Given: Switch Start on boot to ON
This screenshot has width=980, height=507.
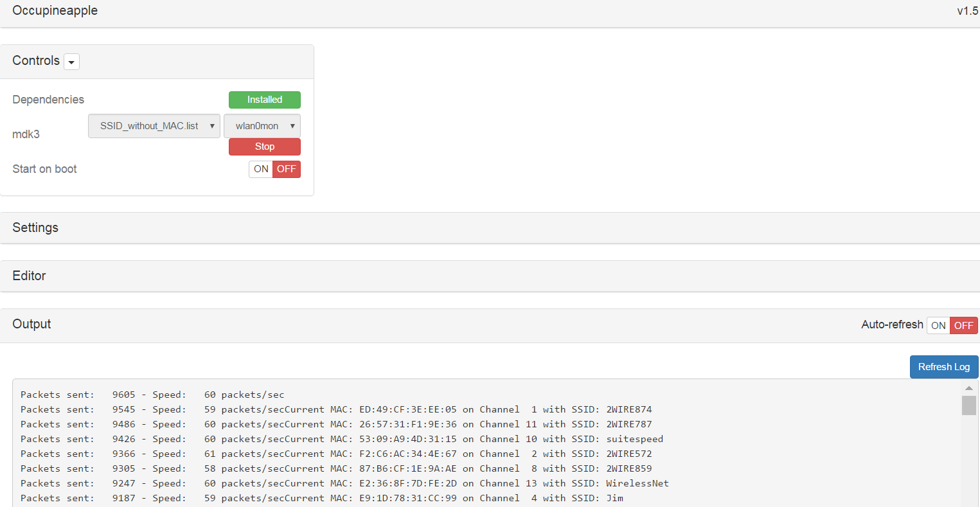Looking at the screenshot, I should click(261, 169).
